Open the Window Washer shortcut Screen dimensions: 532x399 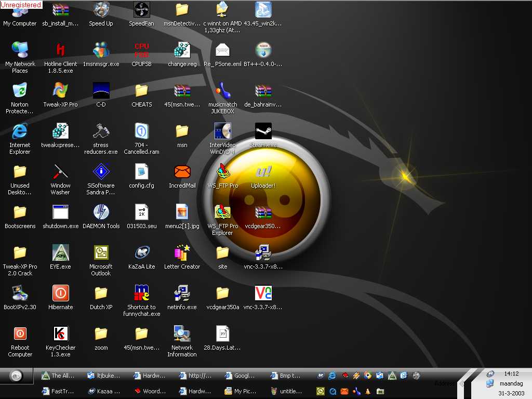click(60, 172)
